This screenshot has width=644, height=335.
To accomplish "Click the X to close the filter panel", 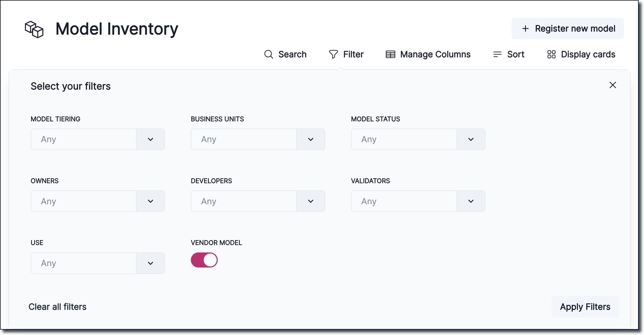I will tap(613, 85).
